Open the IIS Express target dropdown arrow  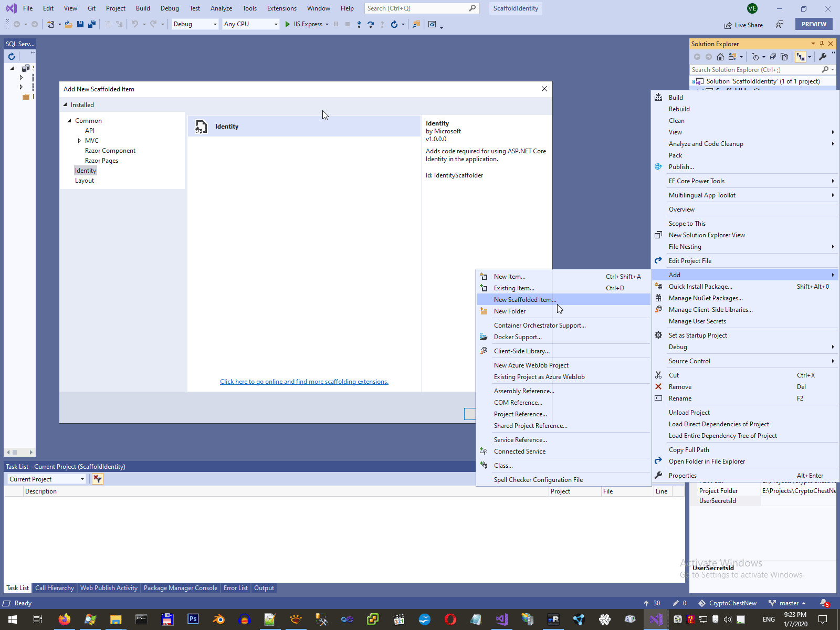pos(327,24)
